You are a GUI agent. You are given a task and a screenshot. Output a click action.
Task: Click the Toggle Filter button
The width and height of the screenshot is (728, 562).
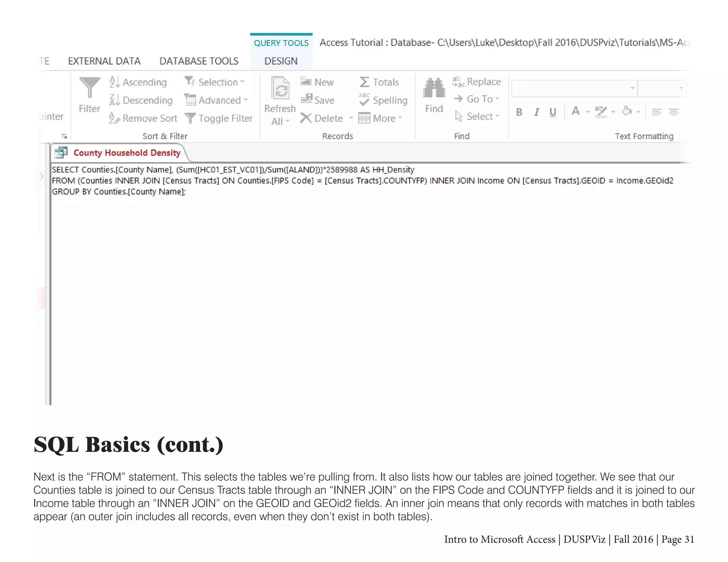point(219,118)
